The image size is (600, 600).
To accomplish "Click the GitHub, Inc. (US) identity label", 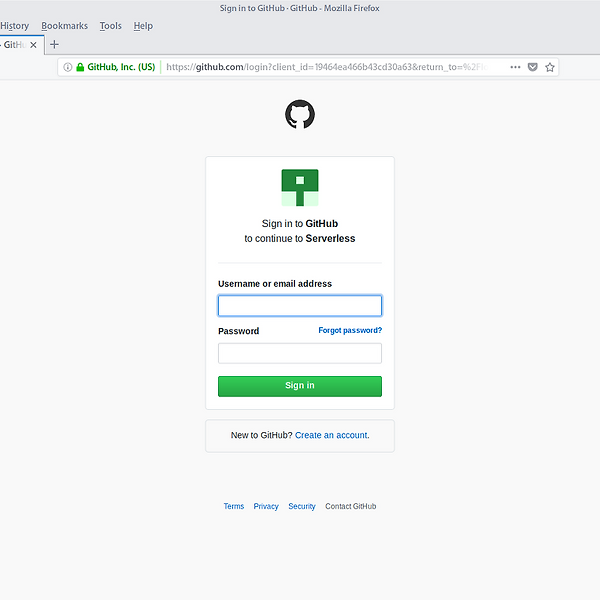I will point(121,67).
